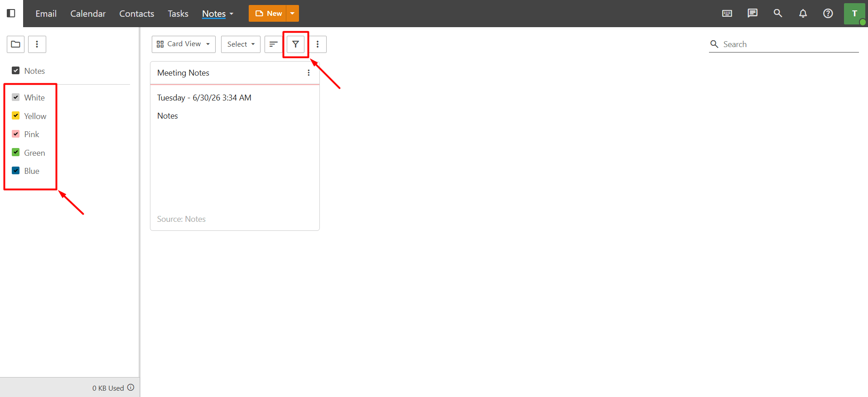Screen dimensions: 868x397
Task: Open keyboard shortcuts icon
Action: tap(727, 14)
